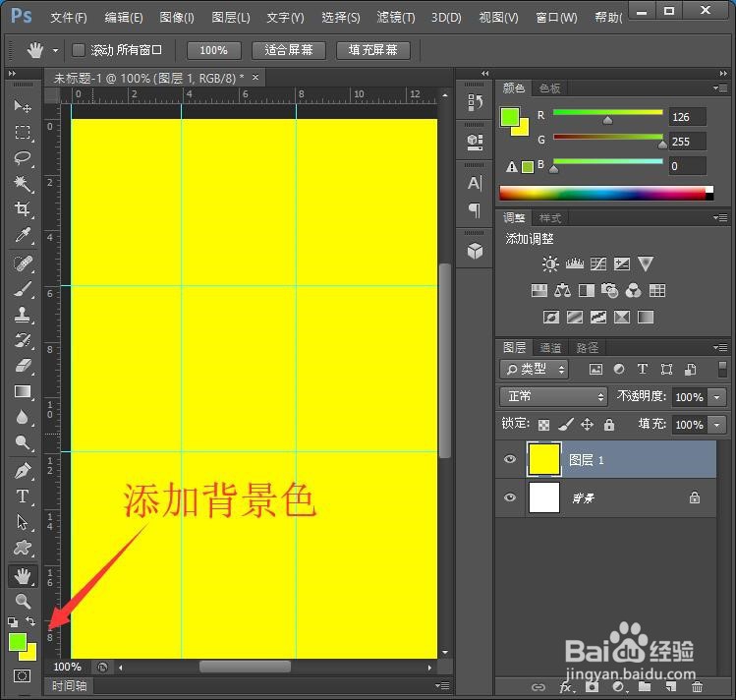Open the 3D panel icon
736x700 pixels.
point(475,251)
